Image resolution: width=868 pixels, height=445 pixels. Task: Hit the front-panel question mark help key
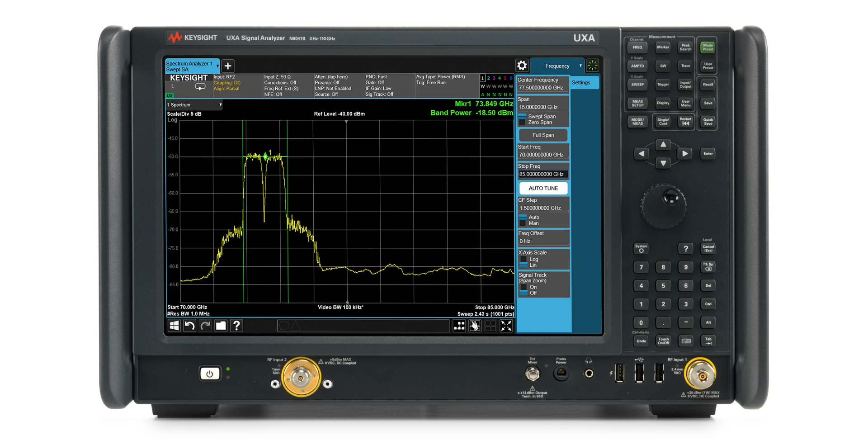click(685, 248)
